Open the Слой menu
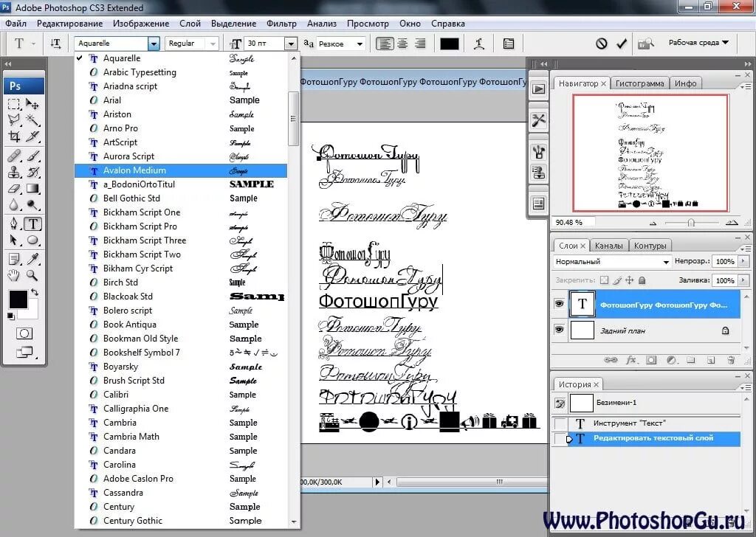756x537 pixels. (x=190, y=23)
